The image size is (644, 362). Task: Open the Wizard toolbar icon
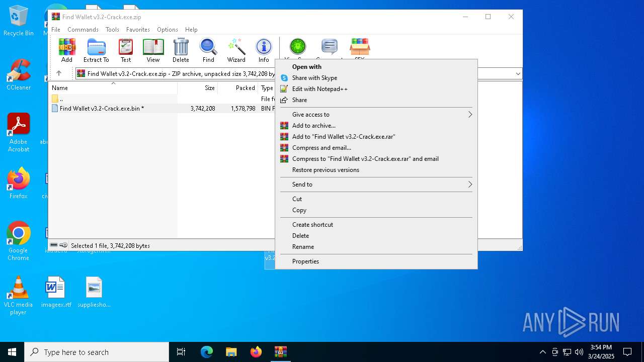236,50
